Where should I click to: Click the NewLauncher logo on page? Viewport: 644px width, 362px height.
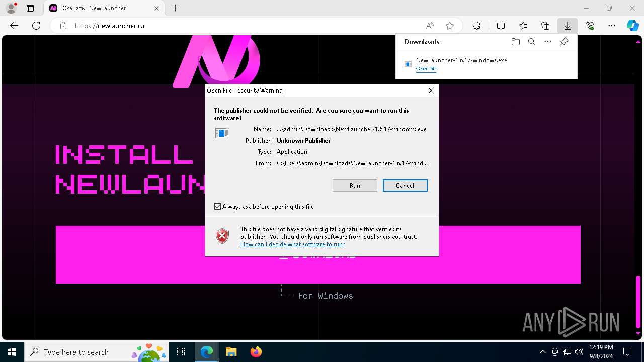(x=216, y=62)
